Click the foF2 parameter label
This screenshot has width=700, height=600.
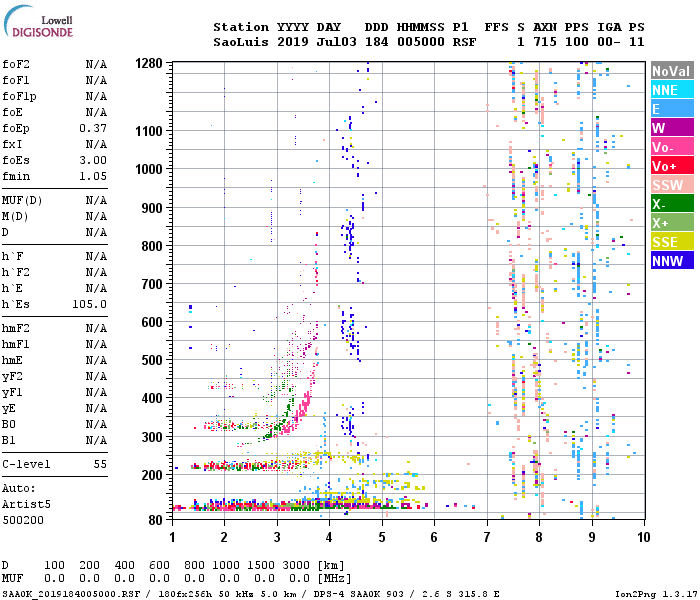[x=16, y=64]
